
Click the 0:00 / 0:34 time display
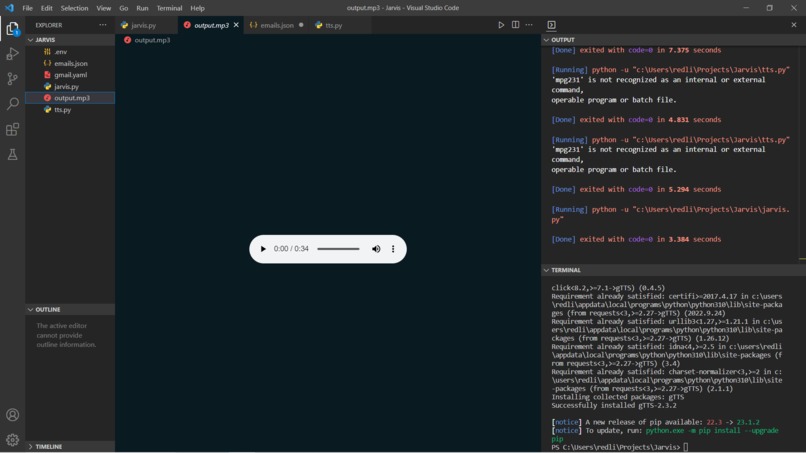(x=291, y=249)
